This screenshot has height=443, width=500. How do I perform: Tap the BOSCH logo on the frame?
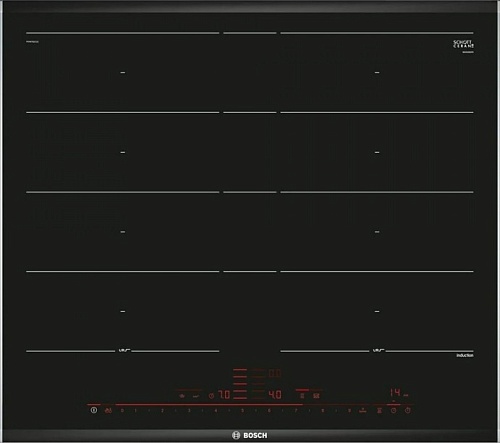[x=250, y=435]
